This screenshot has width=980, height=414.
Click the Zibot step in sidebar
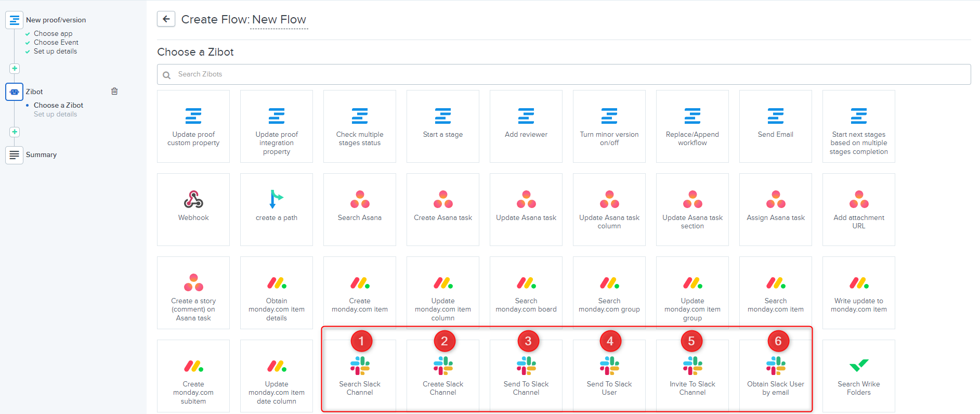[x=34, y=92]
